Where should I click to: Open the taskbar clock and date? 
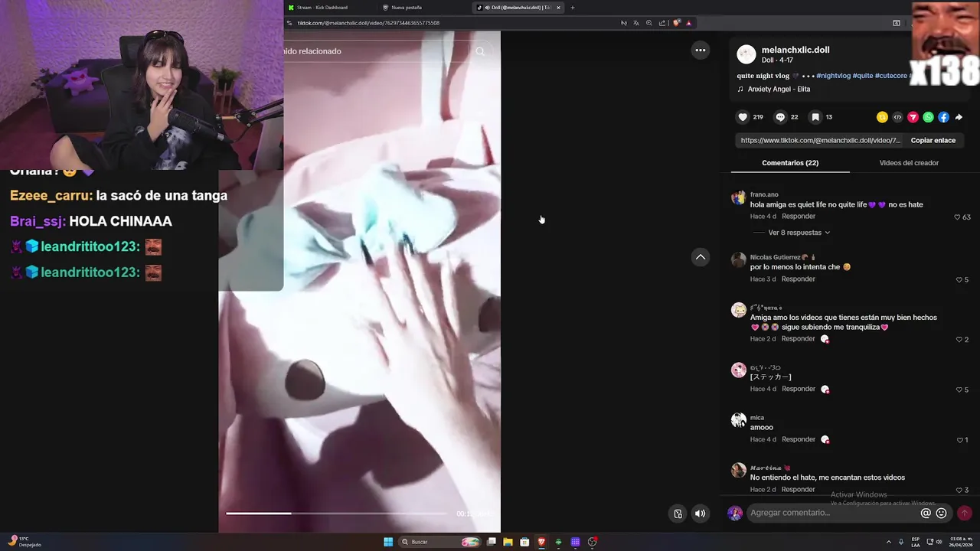coord(960,542)
